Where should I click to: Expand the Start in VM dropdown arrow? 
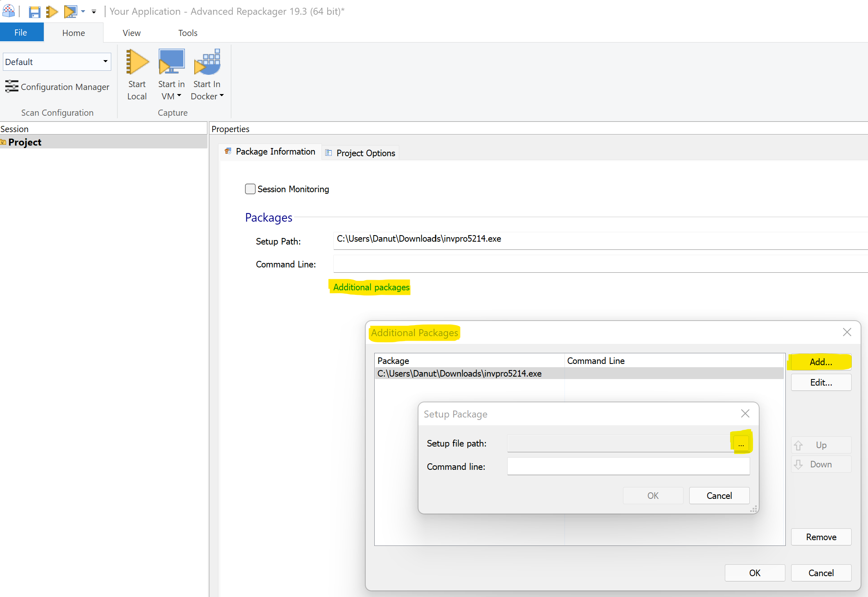point(179,96)
